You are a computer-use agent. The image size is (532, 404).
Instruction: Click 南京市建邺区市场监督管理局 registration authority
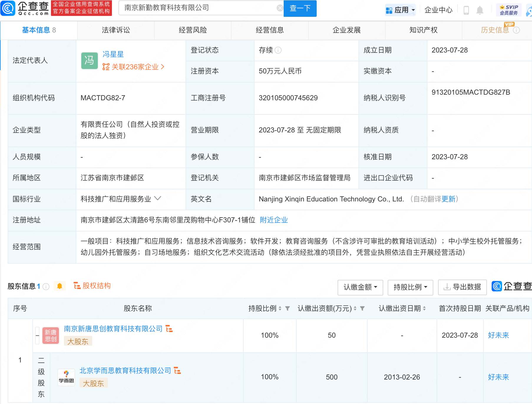pos(305,178)
